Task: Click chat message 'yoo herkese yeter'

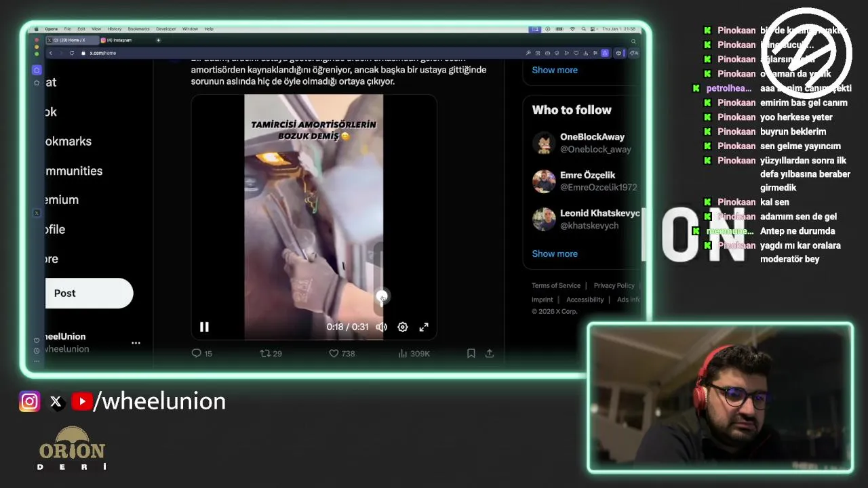Action: [796, 117]
